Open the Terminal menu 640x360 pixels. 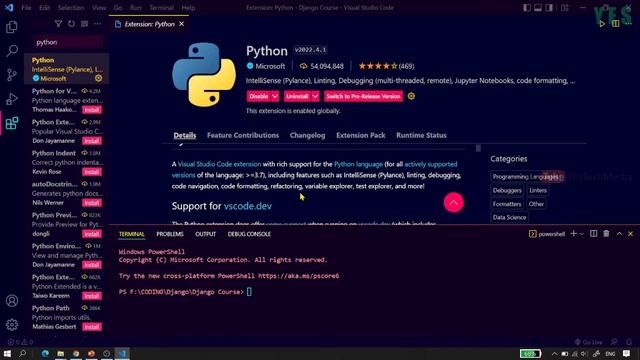pos(161,8)
